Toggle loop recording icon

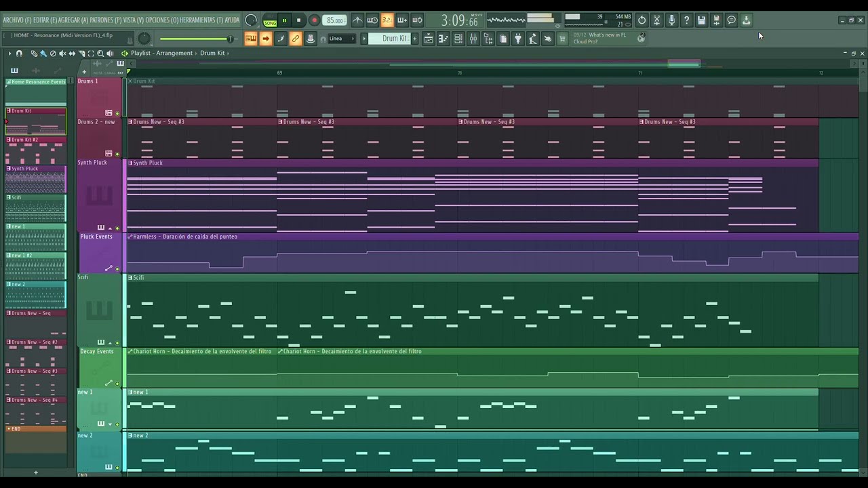[417, 20]
